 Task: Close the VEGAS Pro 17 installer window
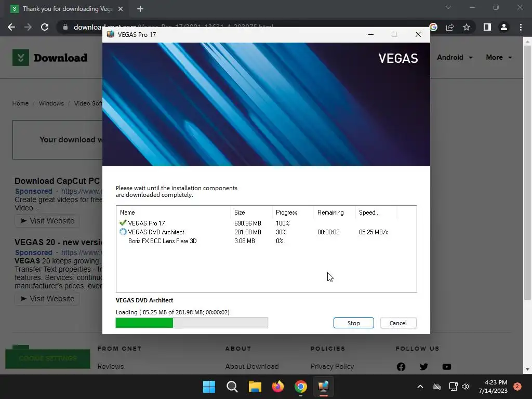coord(418,34)
